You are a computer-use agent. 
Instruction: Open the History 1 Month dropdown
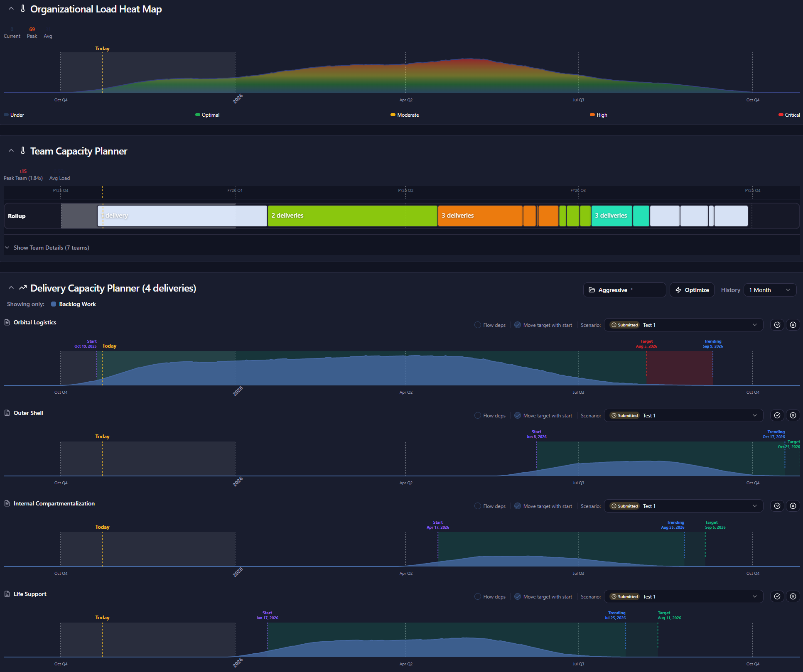[770, 290]
